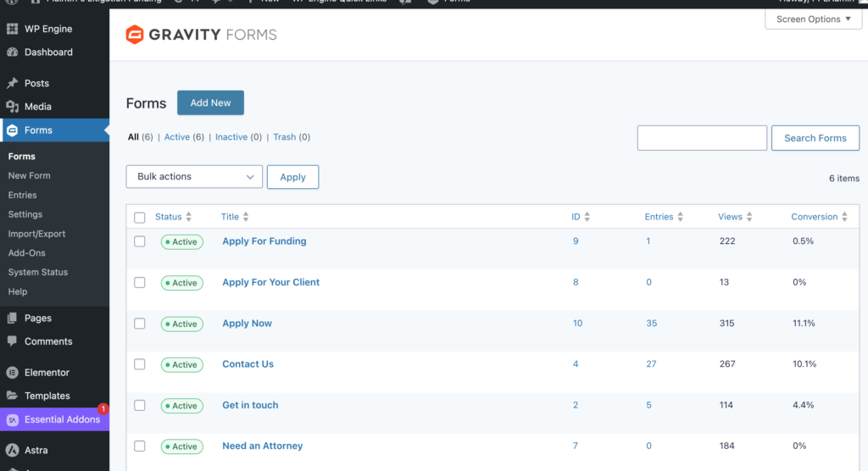Screen dimensions: 868x471
Task: Sort forms by the Entries column arrows
Action: (x=680, y=218)
